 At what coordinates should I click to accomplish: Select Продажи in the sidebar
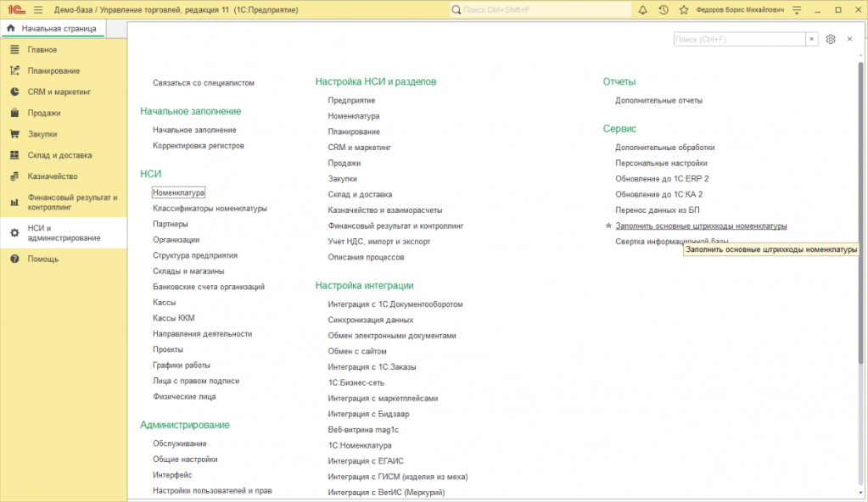point(44,113)
